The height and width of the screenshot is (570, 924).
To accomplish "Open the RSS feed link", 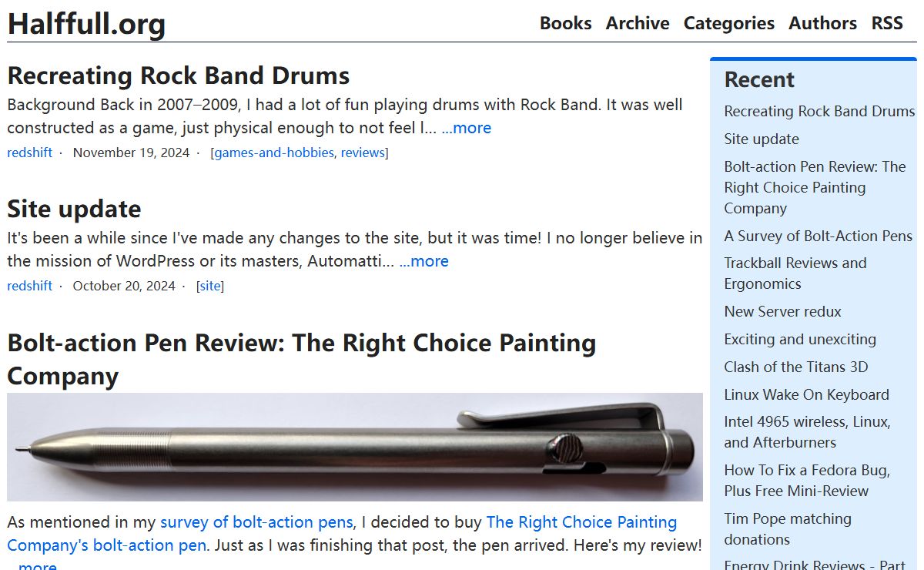I will 887,23.
